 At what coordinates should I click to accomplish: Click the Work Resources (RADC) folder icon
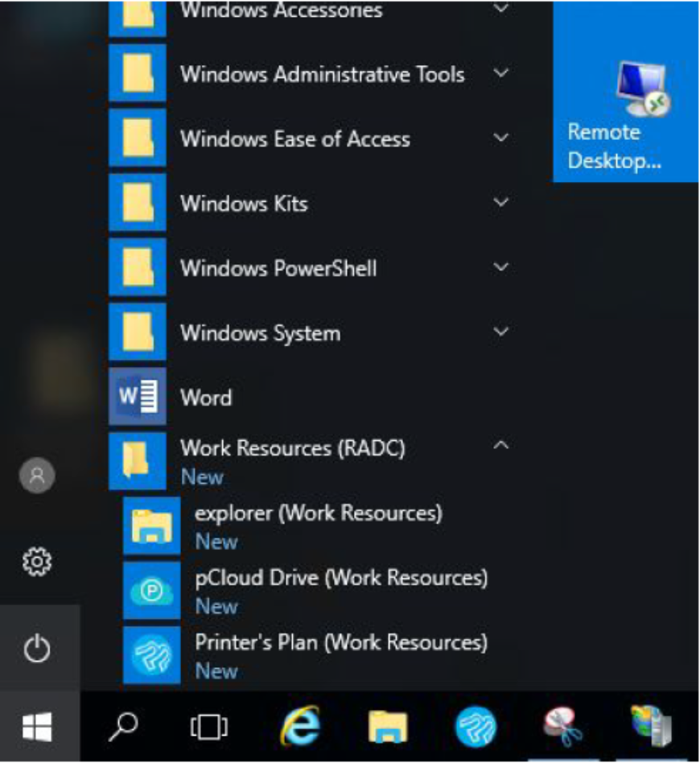pyautogui.click(x=138, y=461)
